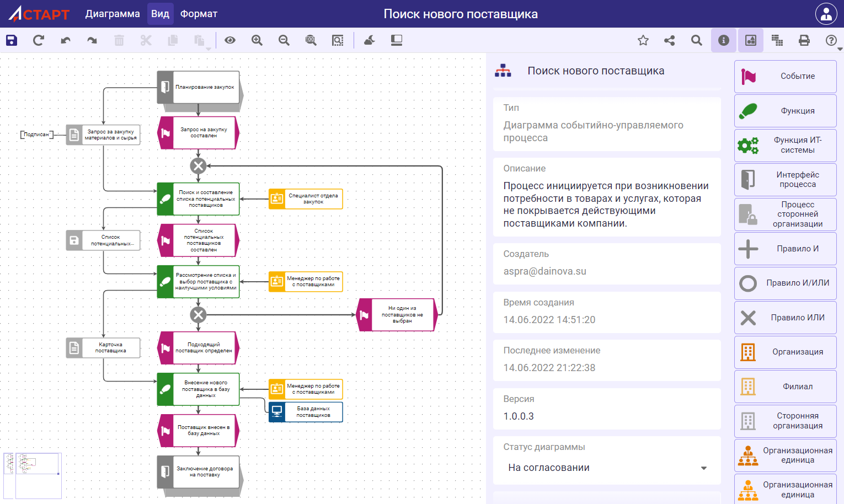Open the Формат menu

point(199,14)
